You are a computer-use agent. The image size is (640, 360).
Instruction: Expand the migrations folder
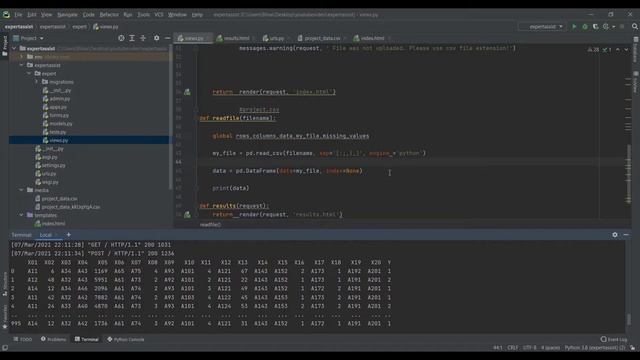[x=37, y=82]
